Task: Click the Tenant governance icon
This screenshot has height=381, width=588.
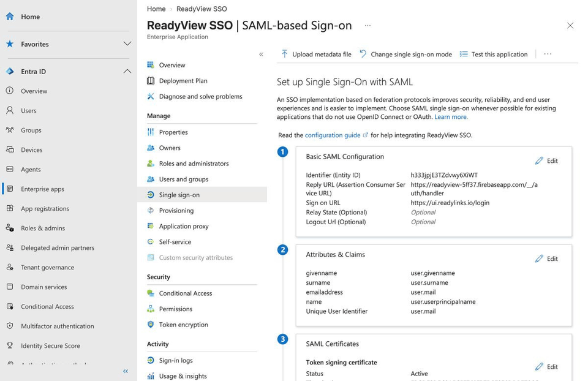Action: coord(10,267)
